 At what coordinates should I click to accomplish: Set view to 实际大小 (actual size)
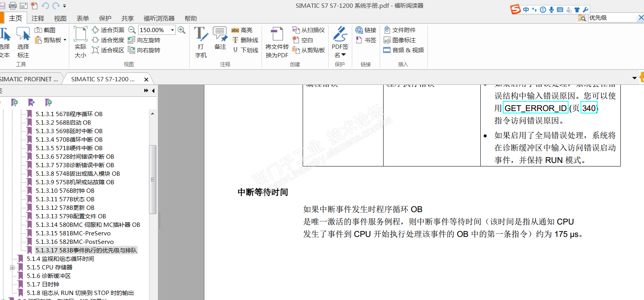[80, 43]
